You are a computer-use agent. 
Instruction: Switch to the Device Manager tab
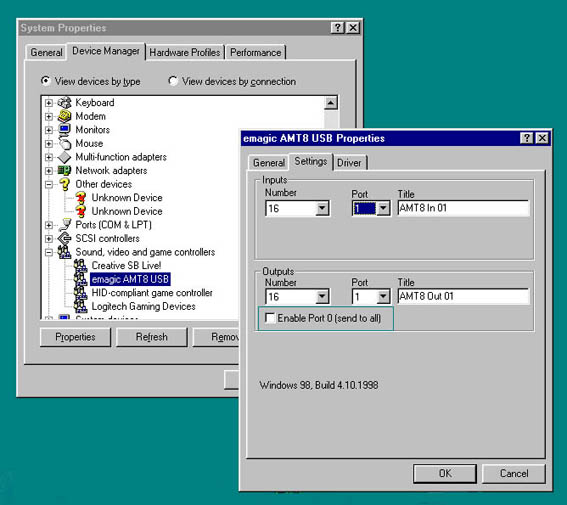[x=106, y=51]
